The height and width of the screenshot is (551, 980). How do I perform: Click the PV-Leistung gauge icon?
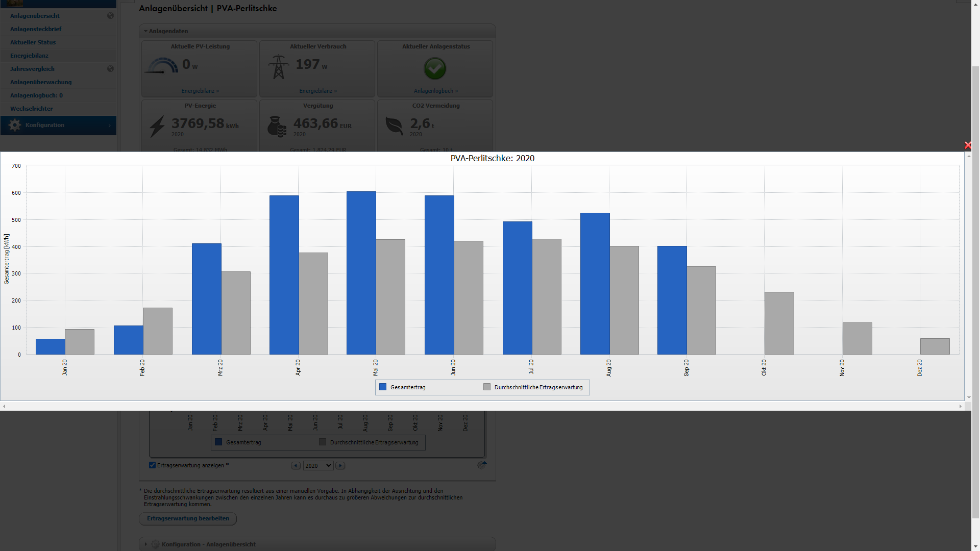click(x=161, y=66)
